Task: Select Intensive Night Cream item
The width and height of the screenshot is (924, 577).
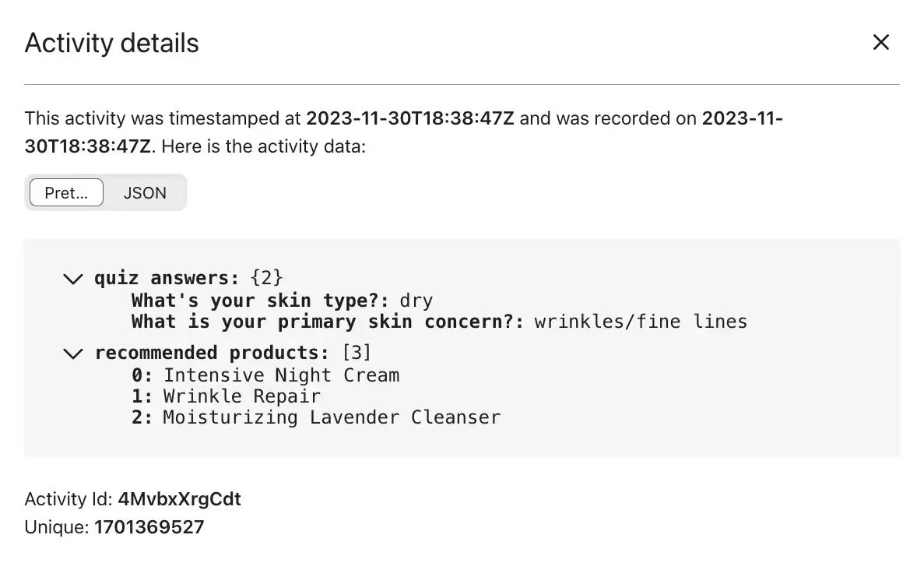Action: tap(280, 375)
